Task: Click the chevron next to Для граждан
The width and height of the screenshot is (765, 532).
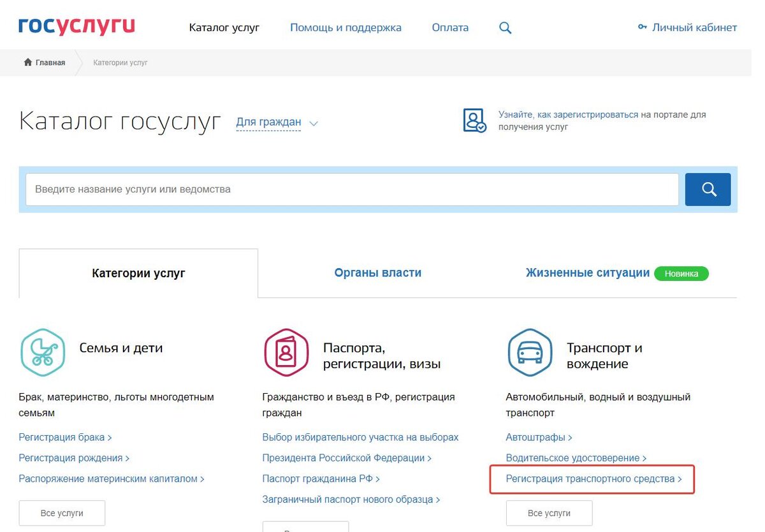Action: 314,124
